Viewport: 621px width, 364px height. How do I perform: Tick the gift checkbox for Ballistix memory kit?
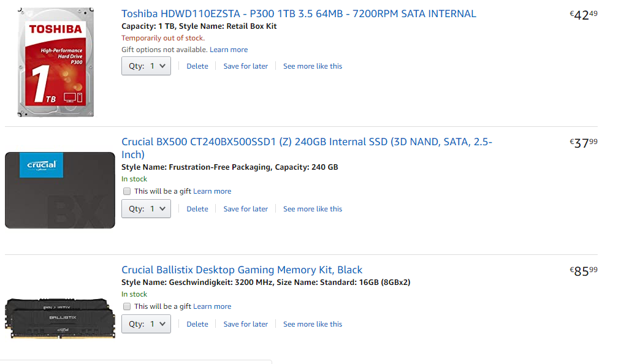click(127, 306)
